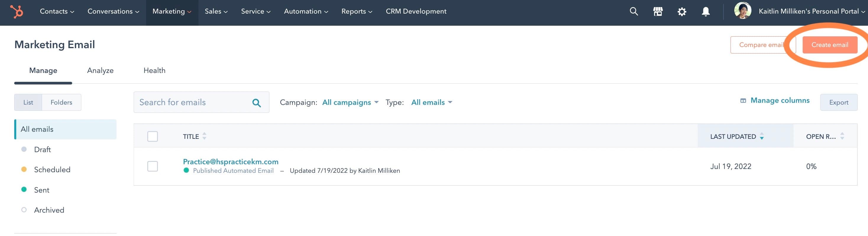
Task: Switch to Folders view
Action: pos(61,102)
